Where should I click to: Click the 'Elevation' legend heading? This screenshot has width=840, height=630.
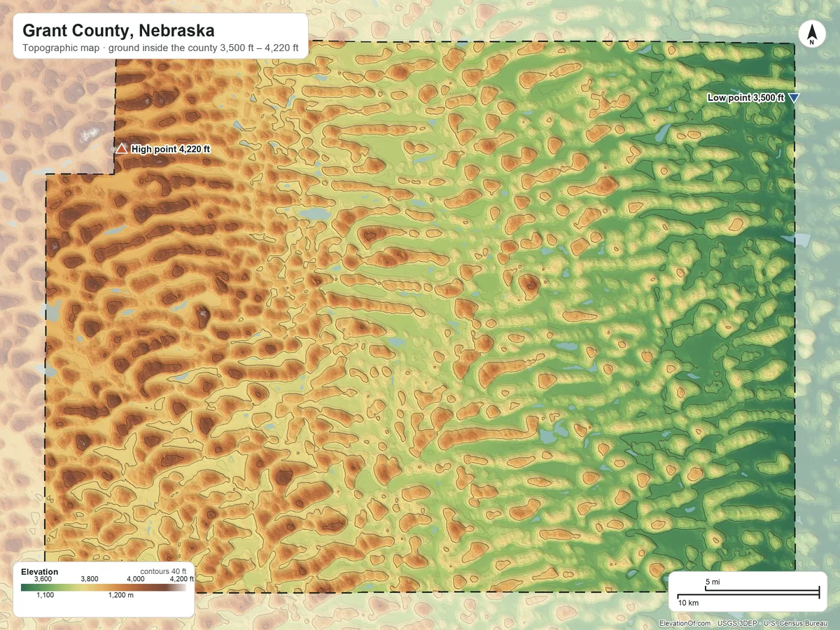(40, 572)
